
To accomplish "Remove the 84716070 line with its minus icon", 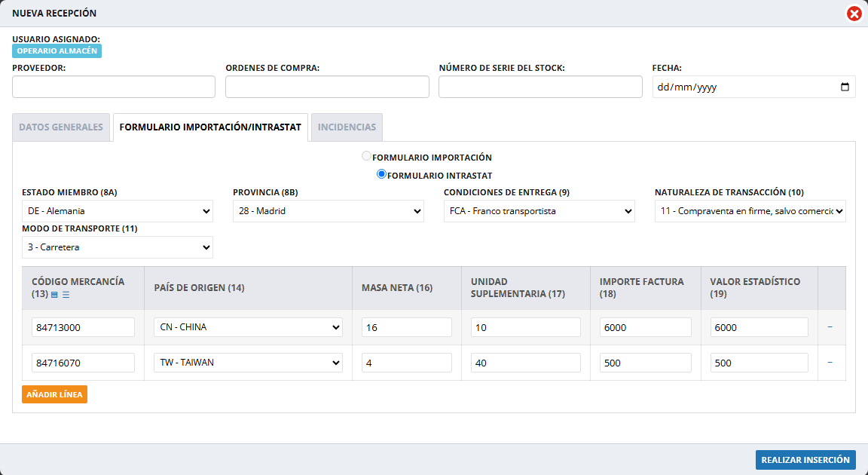I will tap(830, 363).
